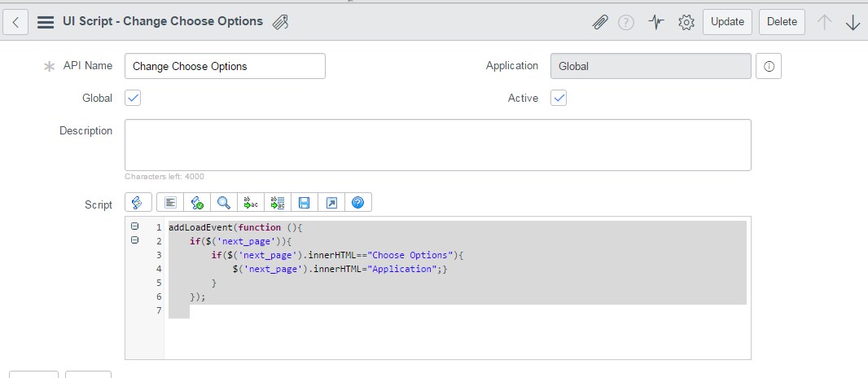Click the format code toolbar icon
868x378 pixels.
coord(170,203)
